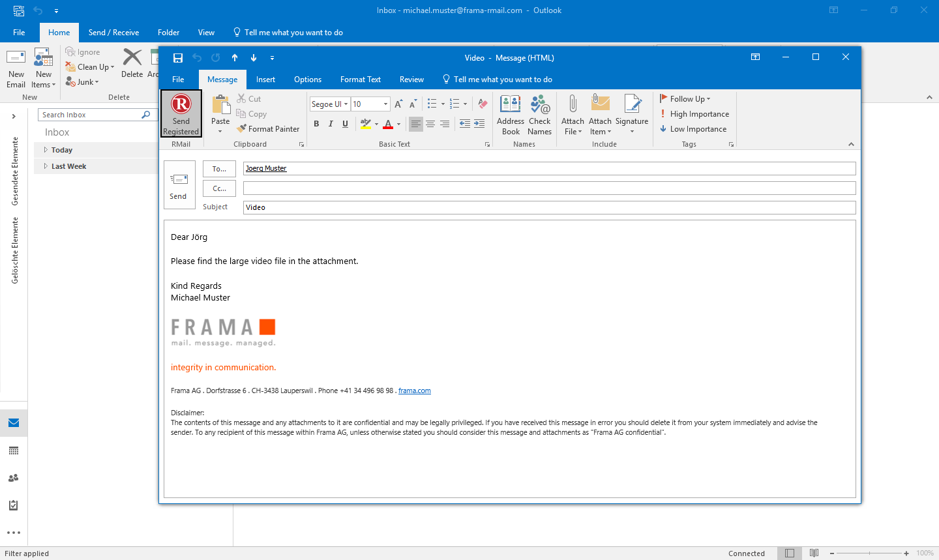Open the Junk dropdown in Outlook ribbon
The image size is (939, 560).
[82, 82]
